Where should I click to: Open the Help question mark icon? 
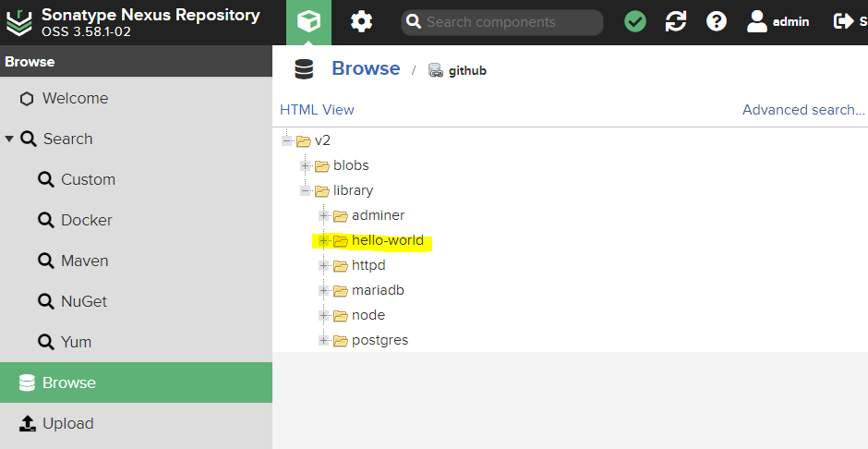[x=717, y=21]
